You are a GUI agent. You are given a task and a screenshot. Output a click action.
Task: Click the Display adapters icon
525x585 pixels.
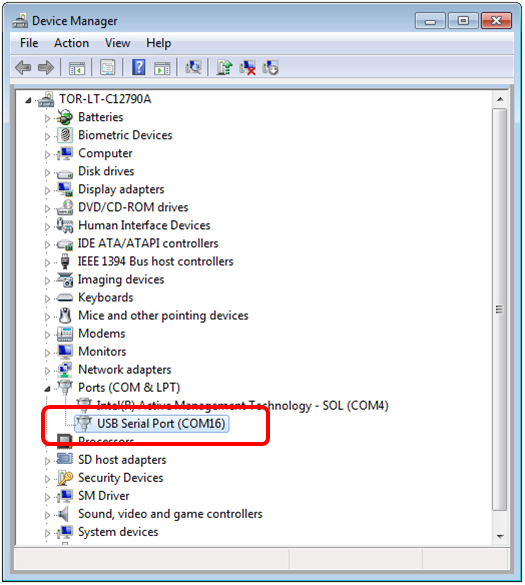click(65, 189)
